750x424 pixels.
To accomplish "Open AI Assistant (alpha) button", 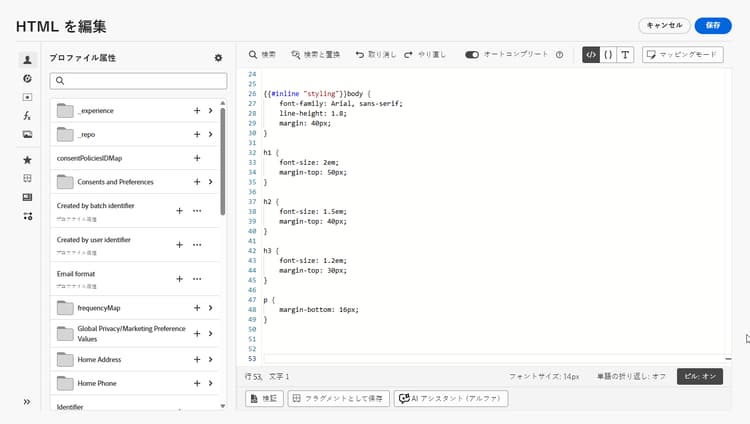I will [x=451, y=398].
